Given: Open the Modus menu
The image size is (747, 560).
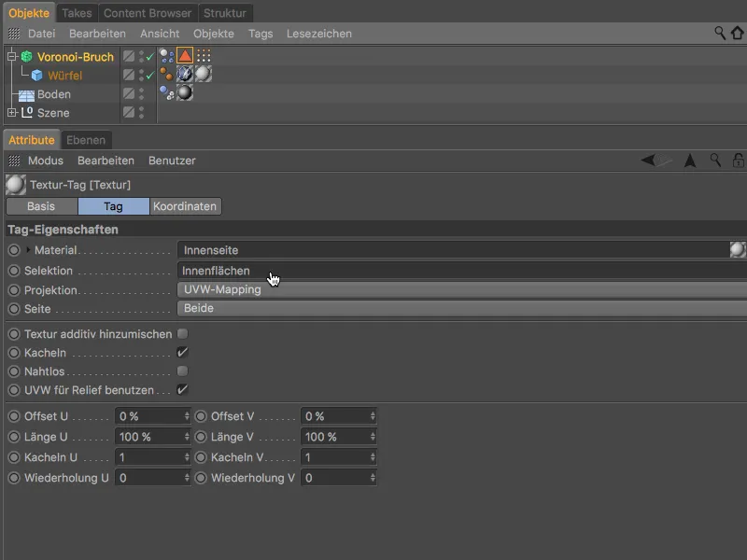Looking at the screenshot, I should pyautogui.click(x=45, y=161).
